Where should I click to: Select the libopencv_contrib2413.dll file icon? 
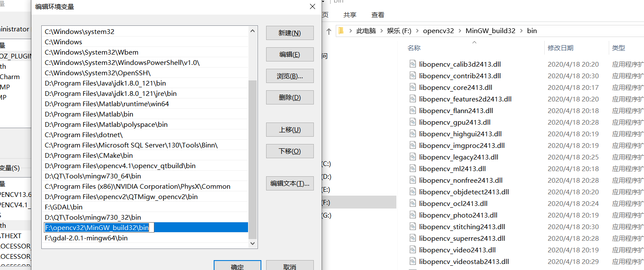(x=413, y=76)
